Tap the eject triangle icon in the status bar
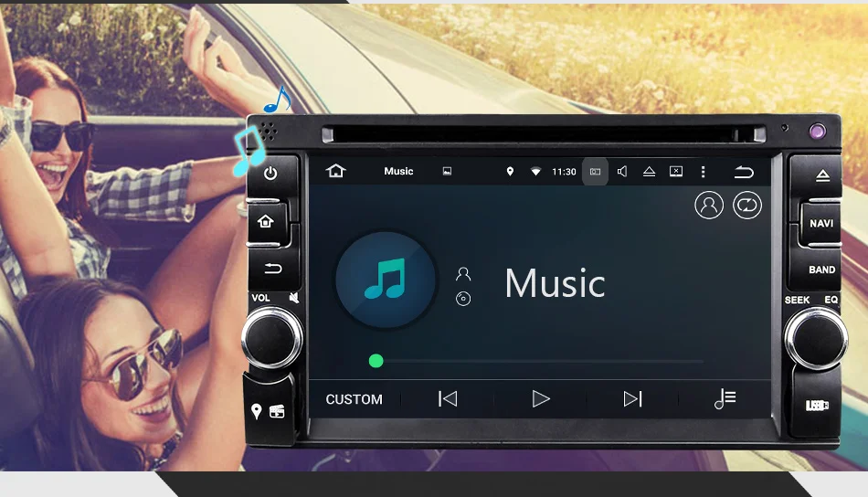Screen dimensions: 868x497 [x=649, y=172]
